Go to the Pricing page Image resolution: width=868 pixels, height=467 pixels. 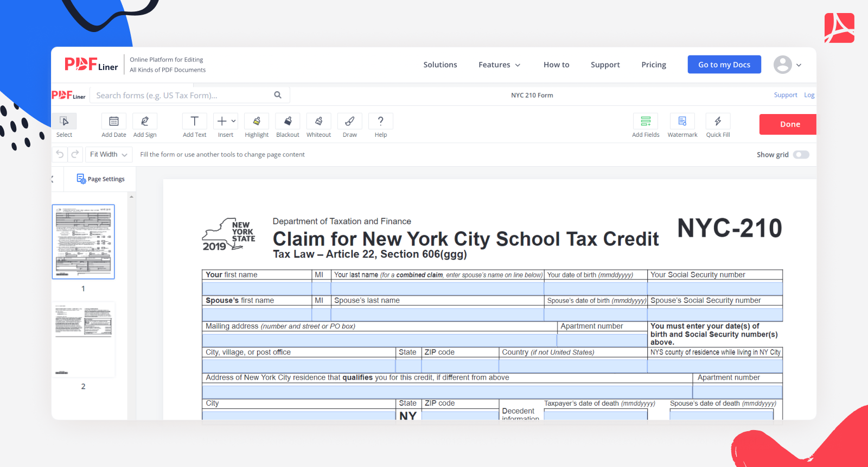[654, 65]
